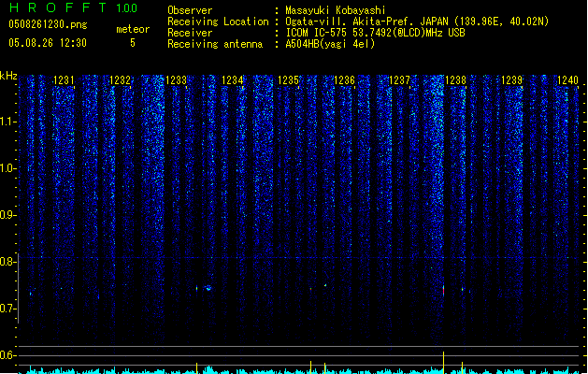Click the 1232 time marker
Screen dimensions: 588x374
[x=120, y=80]
